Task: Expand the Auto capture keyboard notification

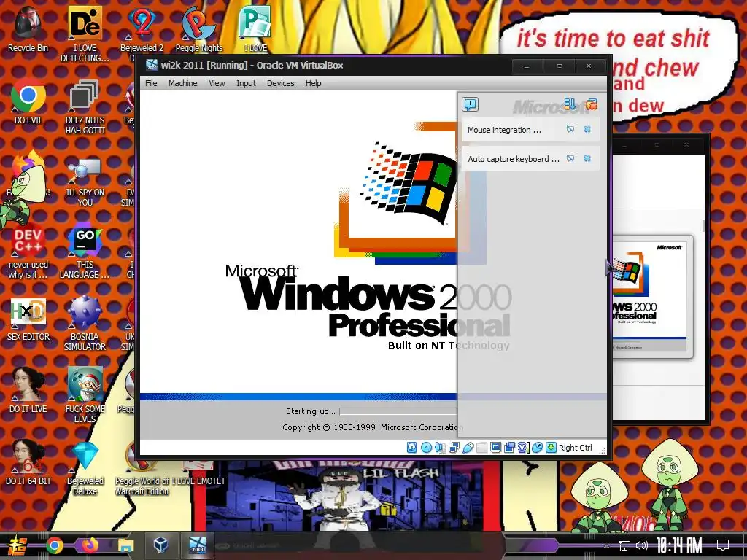Action: 513,159
